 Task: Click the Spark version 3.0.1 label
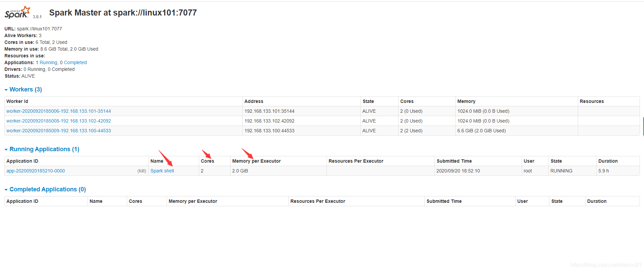(37, 17)
